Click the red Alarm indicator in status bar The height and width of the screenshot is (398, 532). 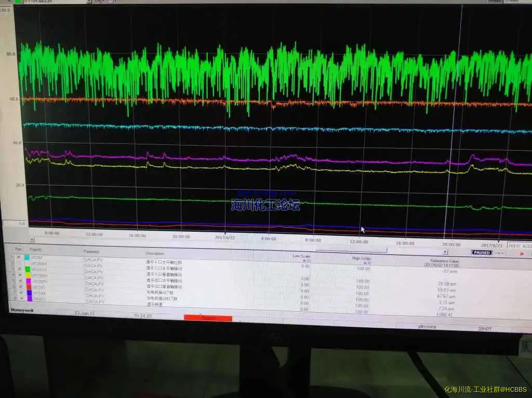[208, 317]
